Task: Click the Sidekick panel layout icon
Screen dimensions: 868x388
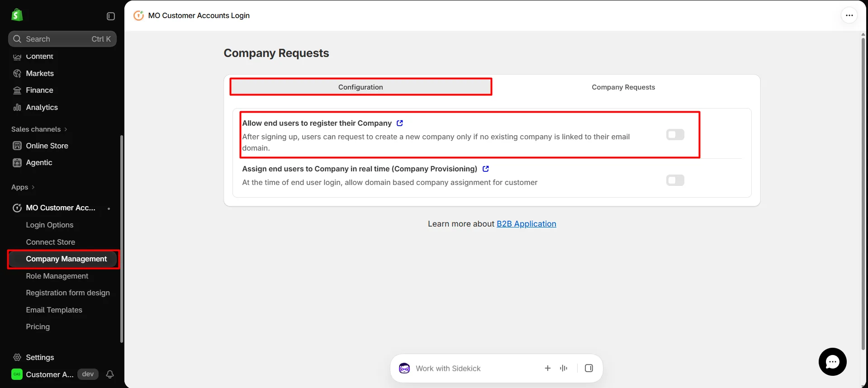Action: point(589,368)
